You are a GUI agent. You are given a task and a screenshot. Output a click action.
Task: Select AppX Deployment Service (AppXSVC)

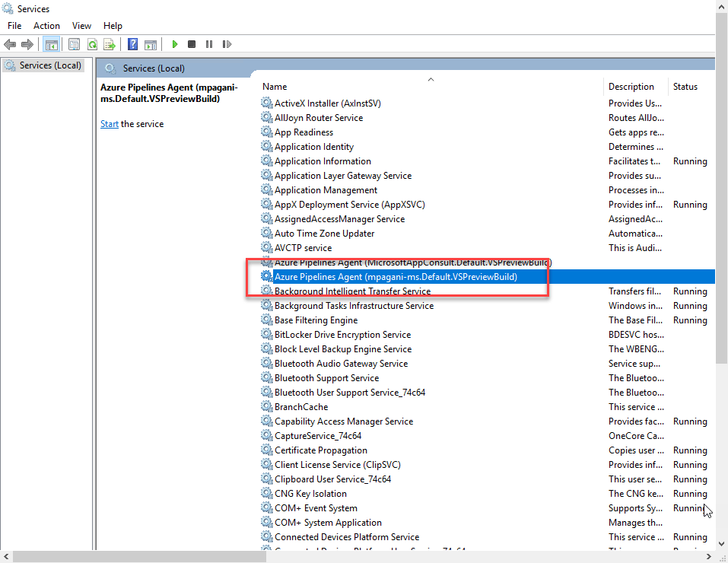pos(350,205)
